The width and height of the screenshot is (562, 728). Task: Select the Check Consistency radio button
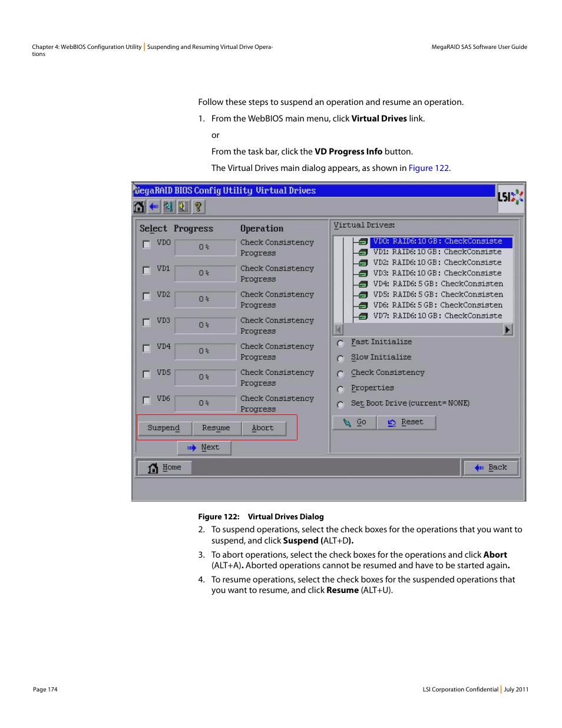click(x=340, y=374)
